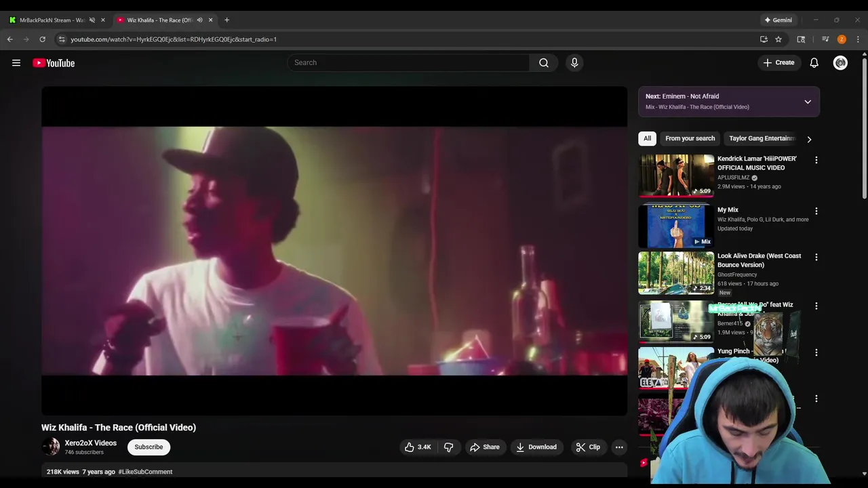This screenshot has height=488, width=868.
Task: Switch to the MrBackPackN Stream tab
Action: 52,20
